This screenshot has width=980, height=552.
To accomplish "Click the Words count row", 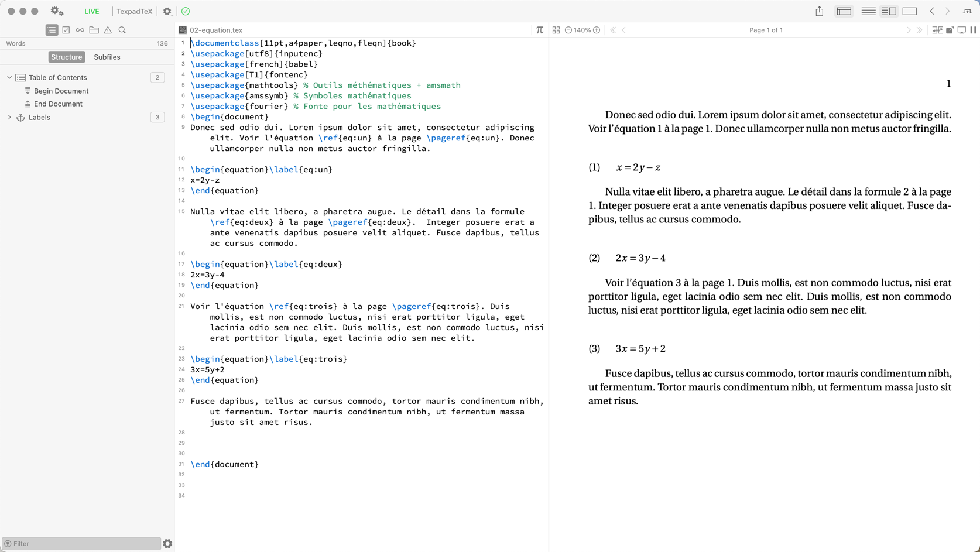I will click(87, 43).
